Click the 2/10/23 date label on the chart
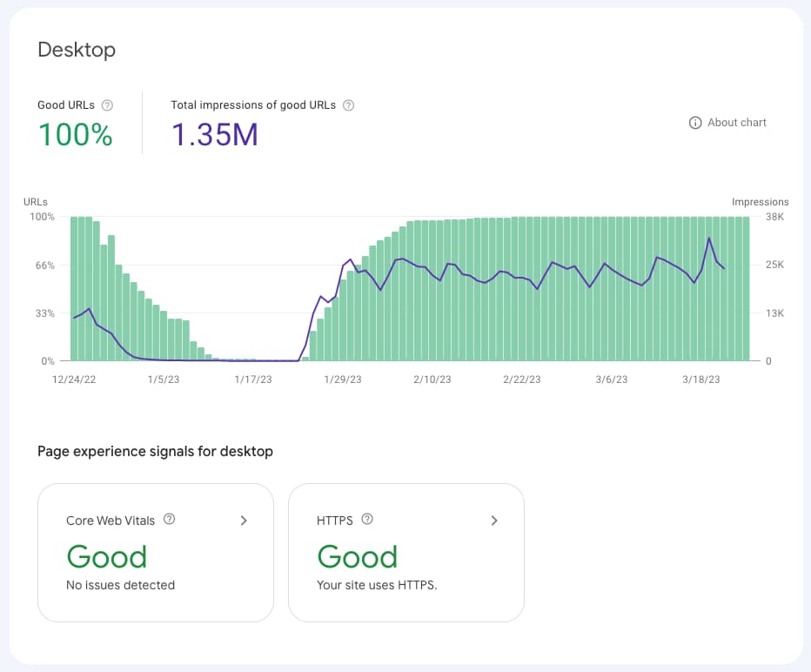Image resolution: width=811 pixels, height=672 pixels. click(x=432, y=379)
